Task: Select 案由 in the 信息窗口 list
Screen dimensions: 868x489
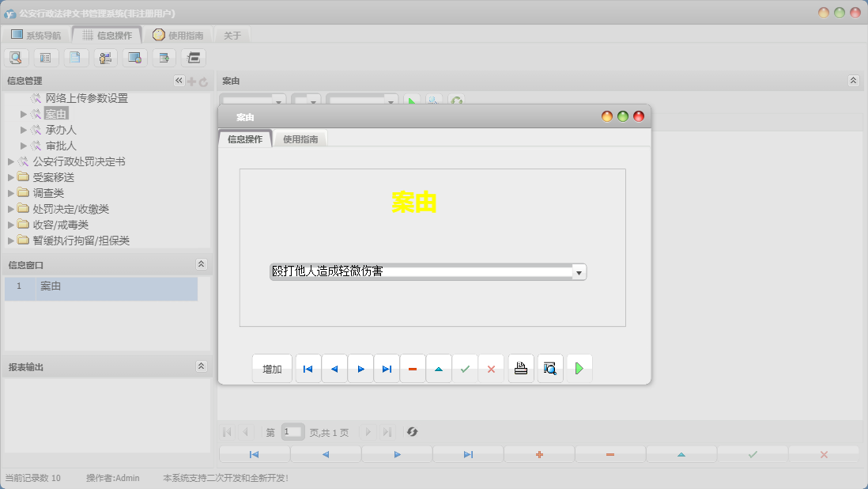Action: click(50, 286)
